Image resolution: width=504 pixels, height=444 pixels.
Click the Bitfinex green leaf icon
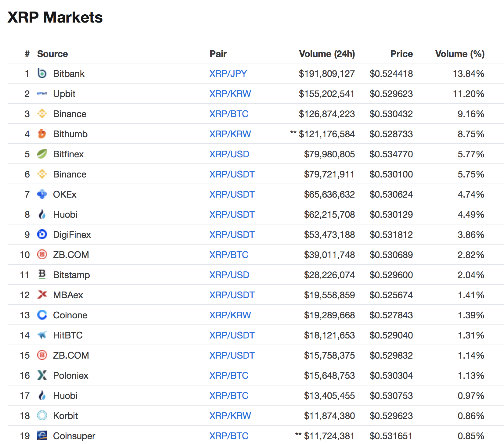(x=42, y=154)
